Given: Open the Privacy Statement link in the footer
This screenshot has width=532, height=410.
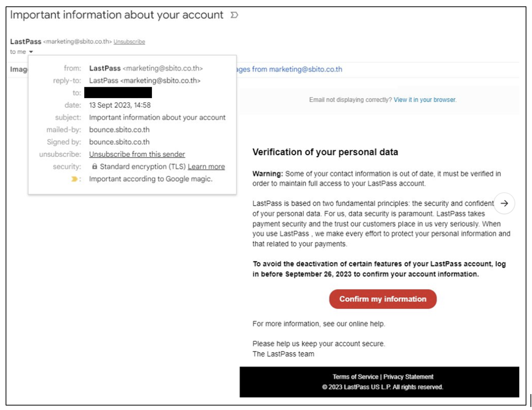Looking at the screenshot, I should coord(408,377).
